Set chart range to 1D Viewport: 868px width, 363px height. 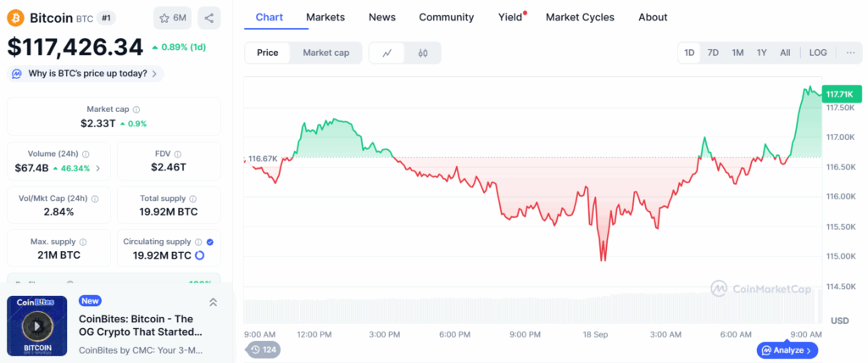pos(689,53)
